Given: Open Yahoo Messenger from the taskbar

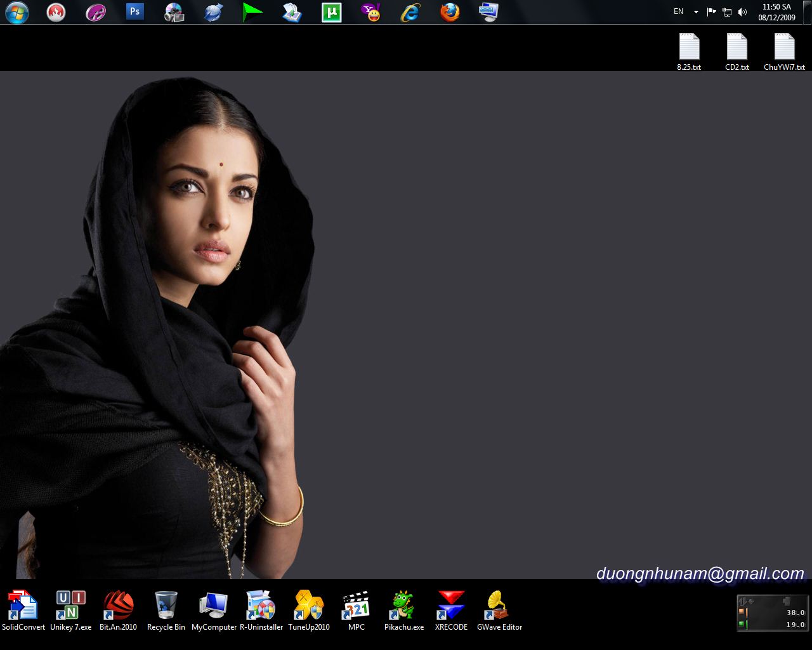Looking at the screenshot, I should click(x=370, y=12).
